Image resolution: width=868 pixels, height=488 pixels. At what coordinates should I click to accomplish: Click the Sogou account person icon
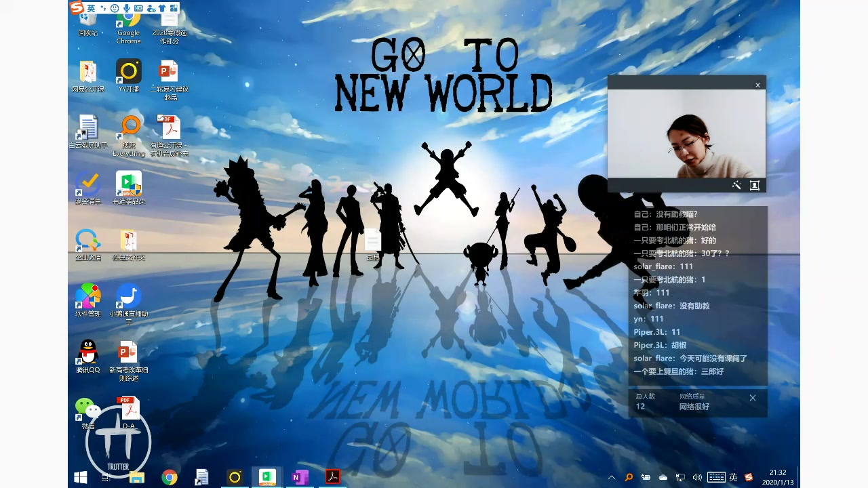tap(151, 8)
